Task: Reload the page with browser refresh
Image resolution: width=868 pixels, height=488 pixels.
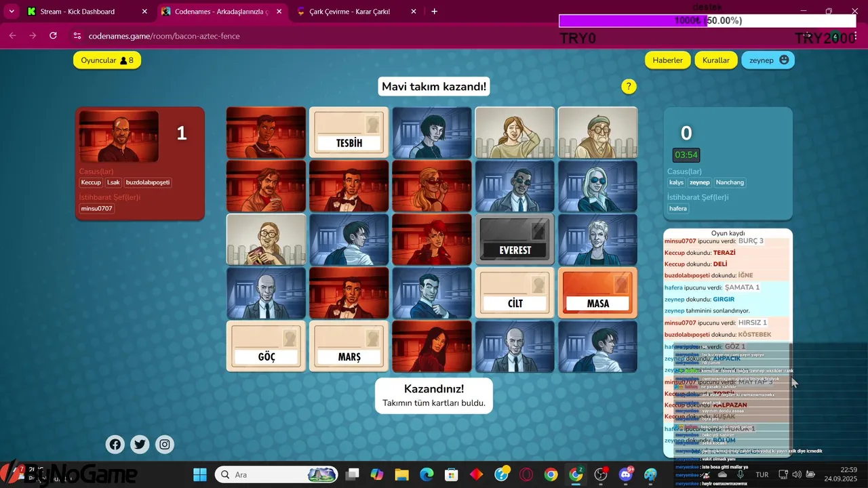Action: pyautogui.click(x=54, y=36)
